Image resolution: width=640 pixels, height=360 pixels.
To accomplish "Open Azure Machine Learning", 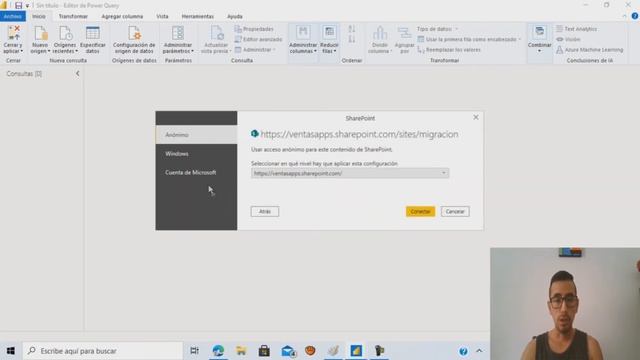I will (x=589, y=49).
